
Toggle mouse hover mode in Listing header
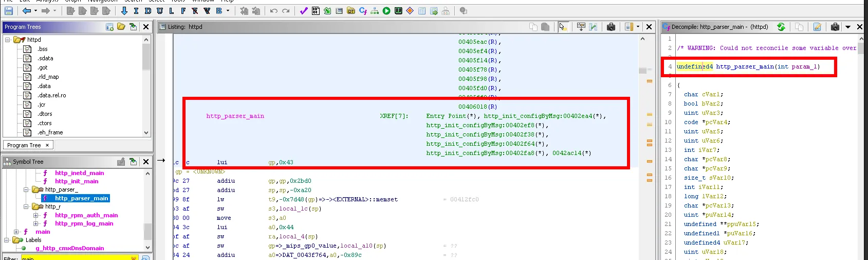(x=563, y=27)
